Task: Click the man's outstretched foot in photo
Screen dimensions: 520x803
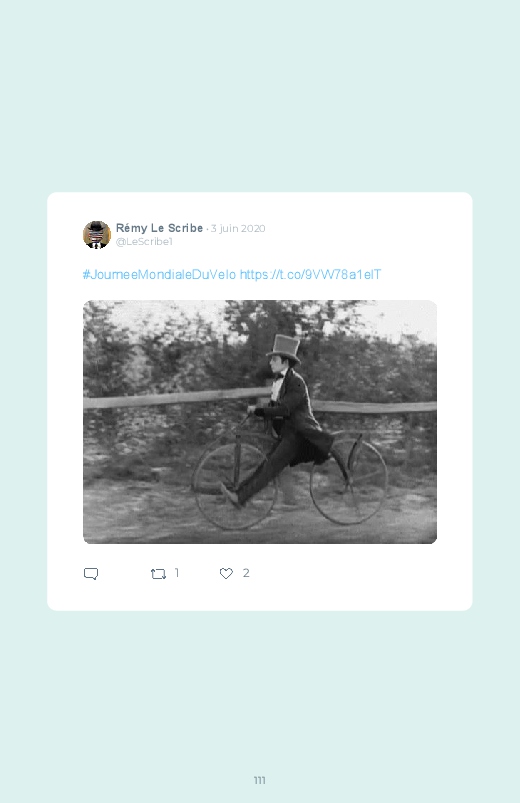Action: click(x=230, y=495)
